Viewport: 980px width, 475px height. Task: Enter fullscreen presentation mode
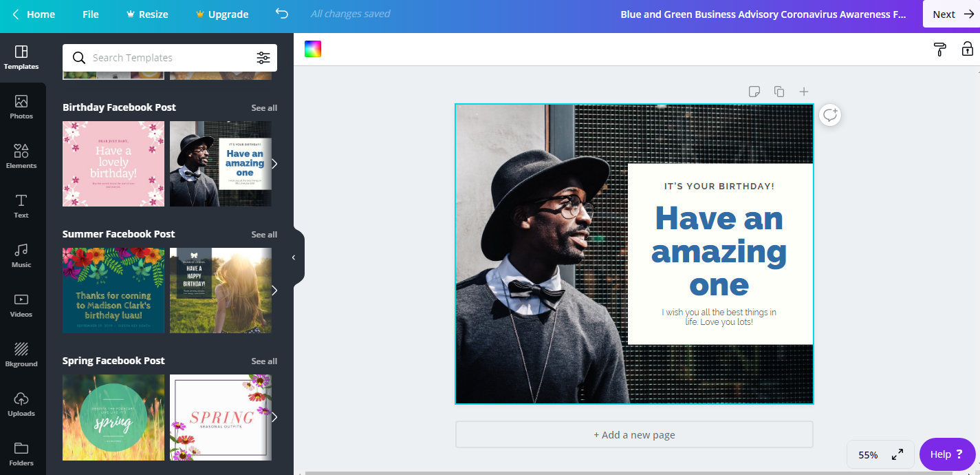point(897,454)
